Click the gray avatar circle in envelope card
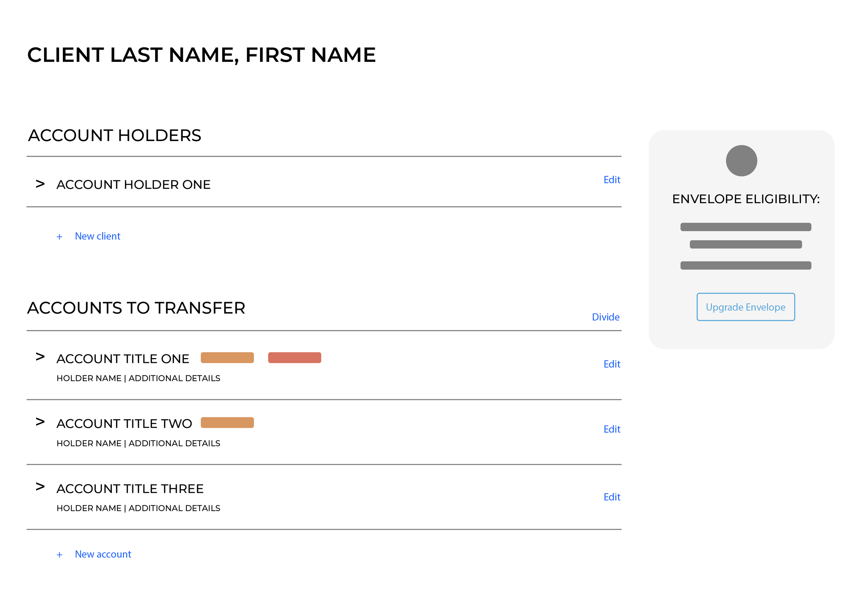The height and width of the screenshot is (614, 868). 741,161
